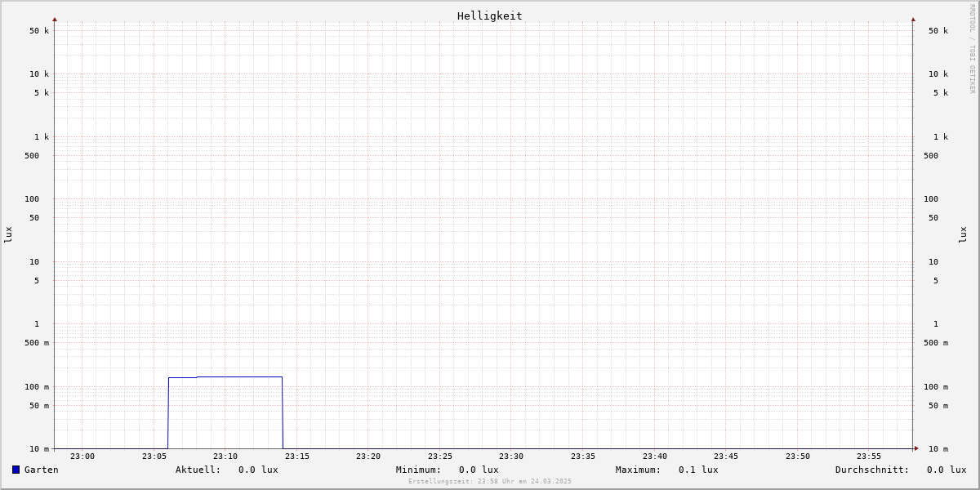
Task: Click the Maximum: 0.1 lux value
Action: tap(667, 470)
